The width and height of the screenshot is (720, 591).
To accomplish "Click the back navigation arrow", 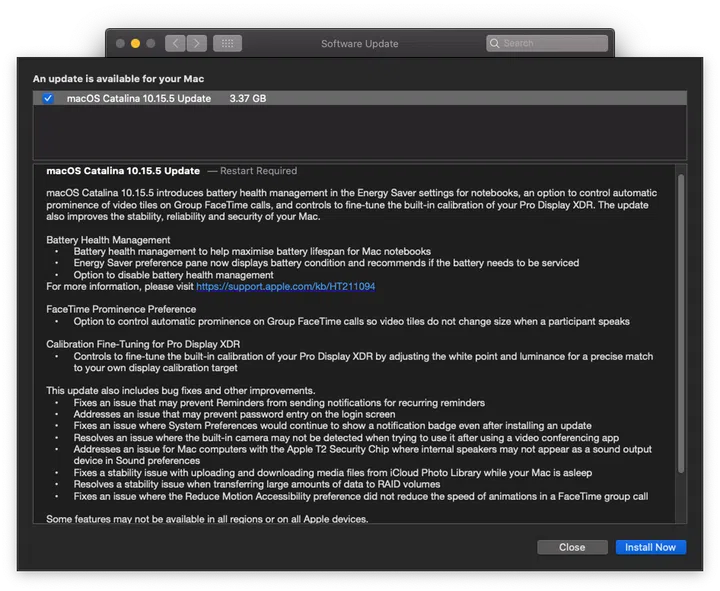I will click(175, 44).
